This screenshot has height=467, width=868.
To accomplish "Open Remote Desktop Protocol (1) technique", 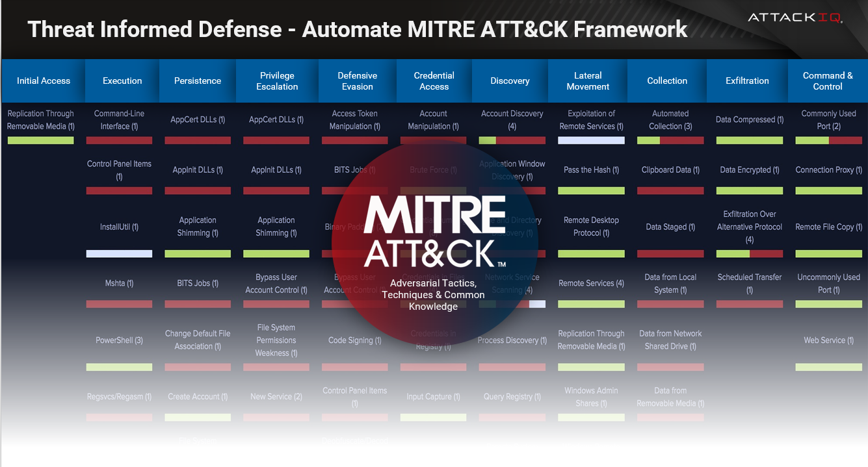I will click(592, 226).
